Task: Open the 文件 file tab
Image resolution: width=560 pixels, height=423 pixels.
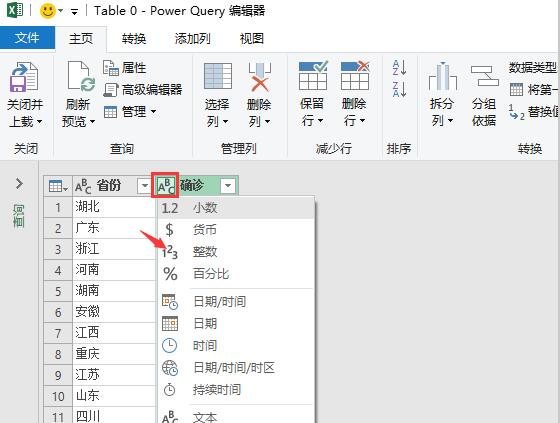Action: 27,38
